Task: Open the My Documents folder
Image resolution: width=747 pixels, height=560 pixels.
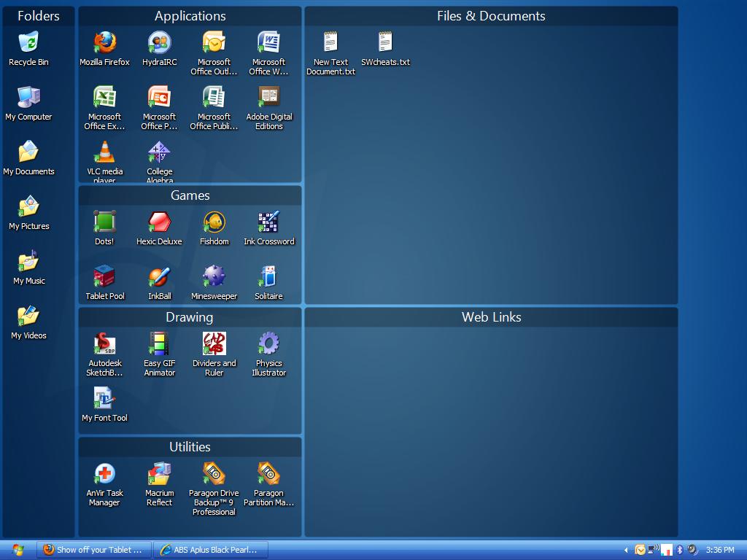Action: click(28, 152)
